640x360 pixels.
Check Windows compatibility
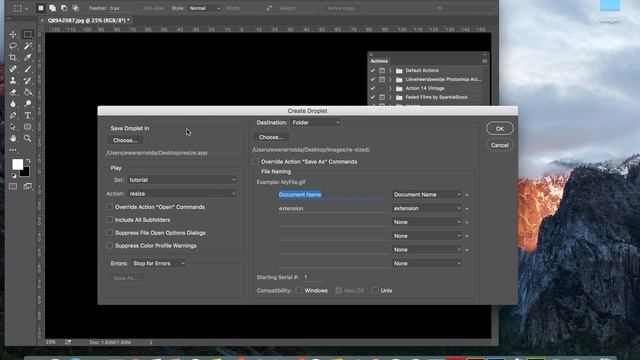point(299,290)
